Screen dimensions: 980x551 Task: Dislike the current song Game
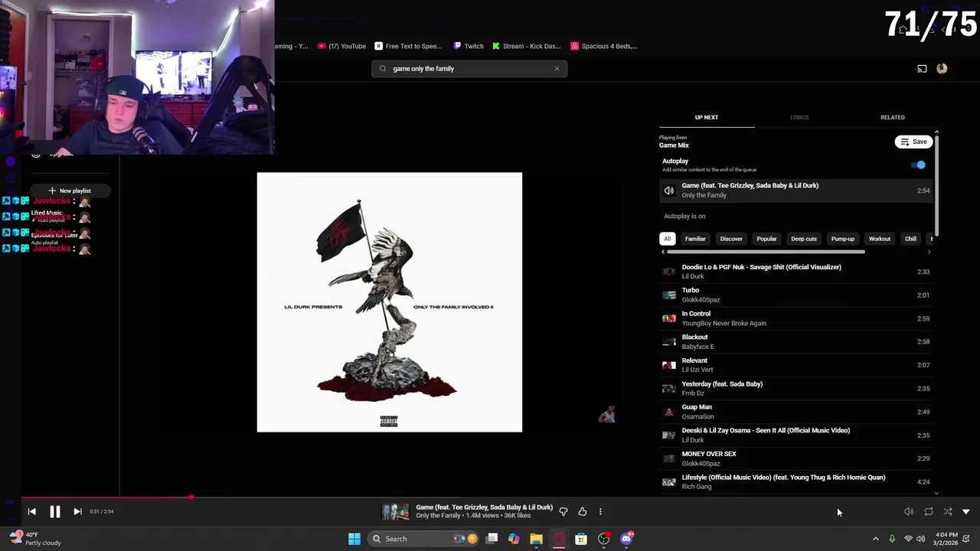click(563, 511)
